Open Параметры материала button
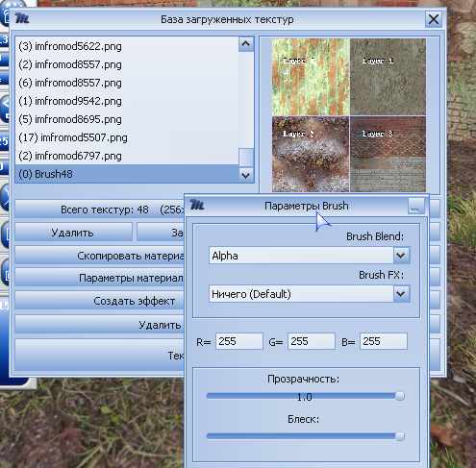The width and height of the screenshot is (476, 468). 100,278
